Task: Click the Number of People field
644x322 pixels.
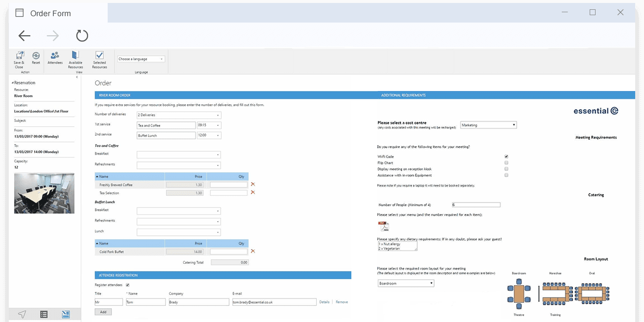Action: pos(476,205)
